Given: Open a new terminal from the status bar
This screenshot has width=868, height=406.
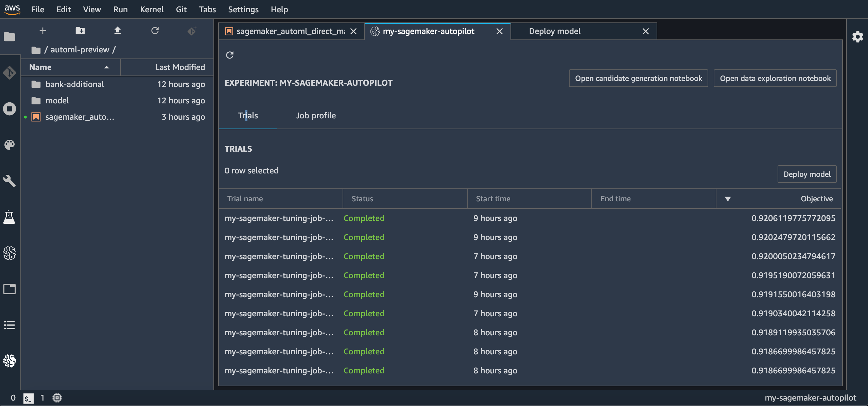Looking at the screenshot, I should click(x=29, y=397).
